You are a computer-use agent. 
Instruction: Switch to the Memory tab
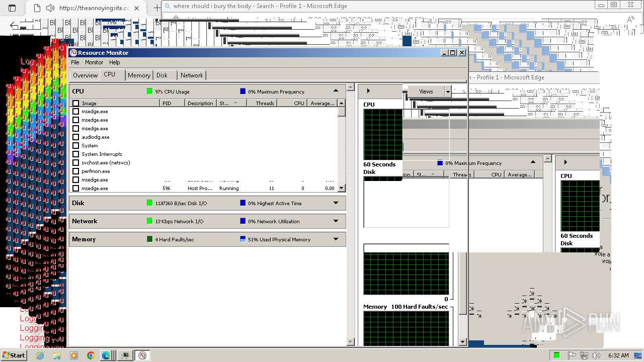(139, 75)
